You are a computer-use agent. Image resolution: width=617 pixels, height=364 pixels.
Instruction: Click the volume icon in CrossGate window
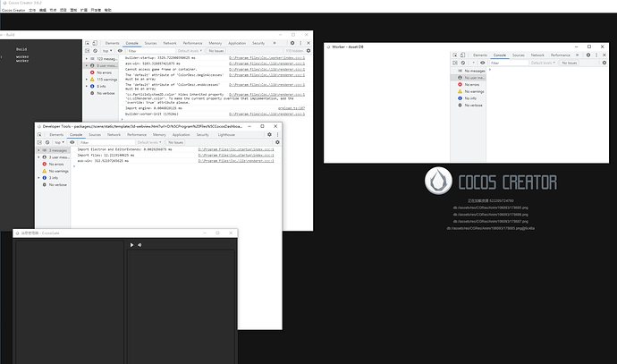pos(139,245)
